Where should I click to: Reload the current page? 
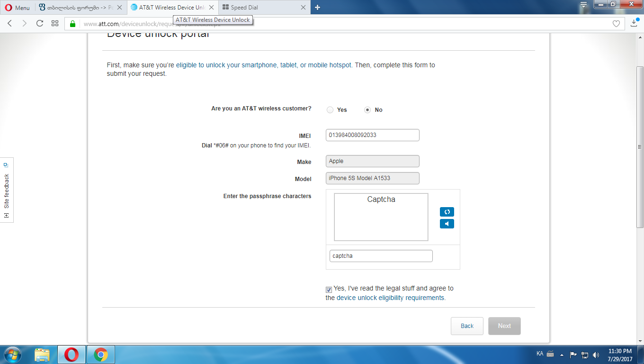point(40,23)
